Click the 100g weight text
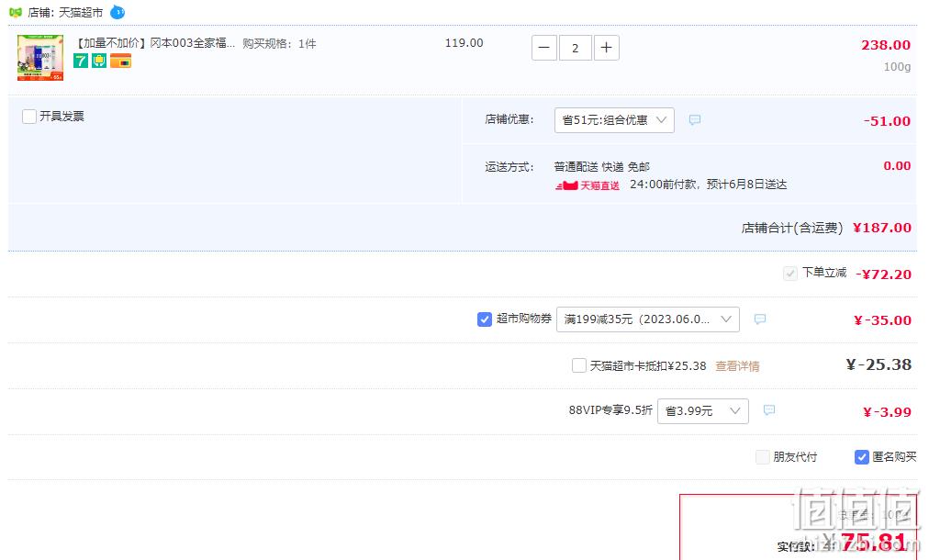This screenshot has width=929, height=560. 897,67
